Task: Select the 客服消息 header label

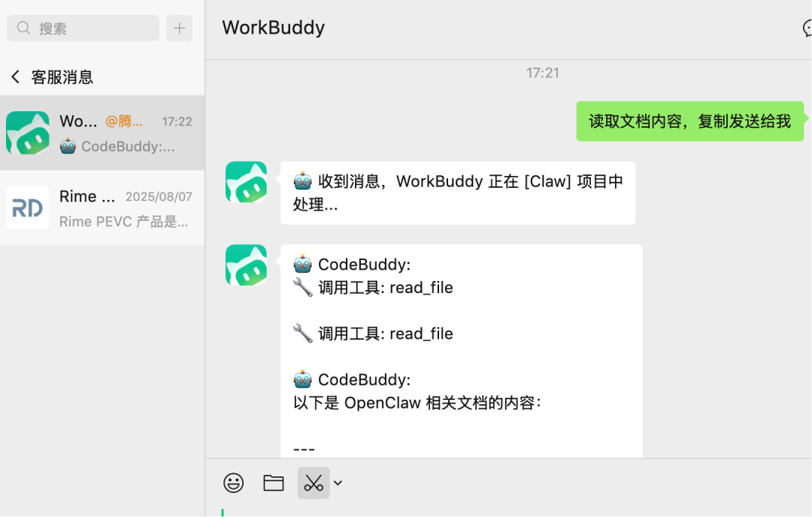Action: [x=62, y=77]
